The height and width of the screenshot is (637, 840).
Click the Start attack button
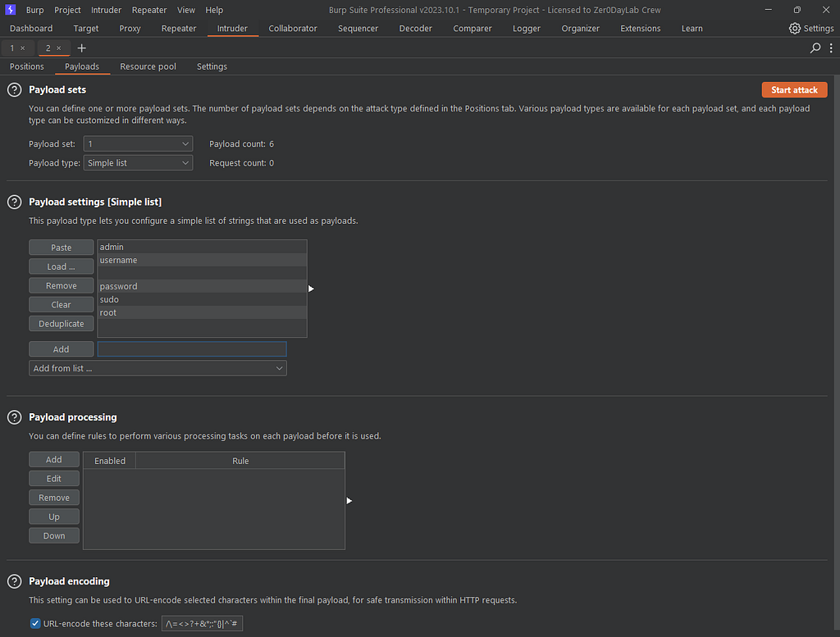[x=794, y=90]
